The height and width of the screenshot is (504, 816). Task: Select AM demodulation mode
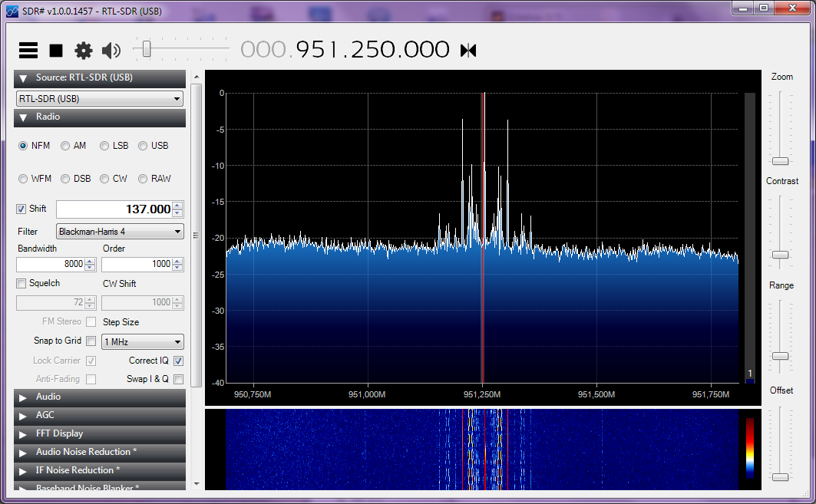65,146
